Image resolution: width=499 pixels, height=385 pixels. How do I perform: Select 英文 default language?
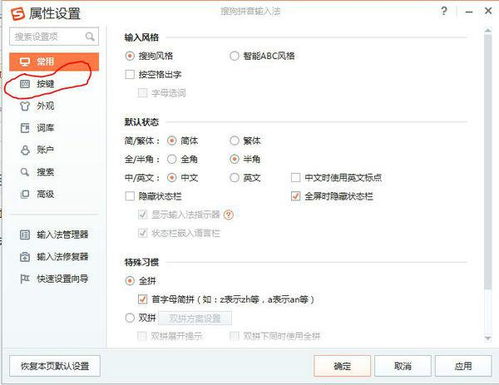pos(234,178)
